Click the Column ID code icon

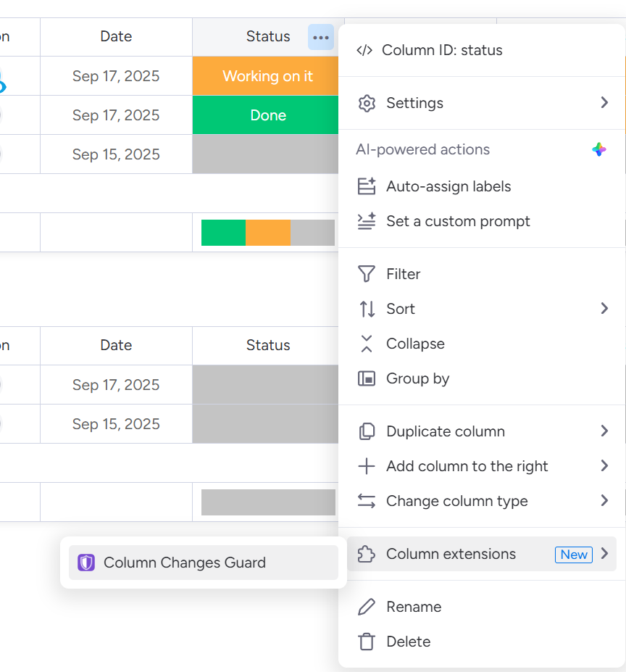click(364, 49)
